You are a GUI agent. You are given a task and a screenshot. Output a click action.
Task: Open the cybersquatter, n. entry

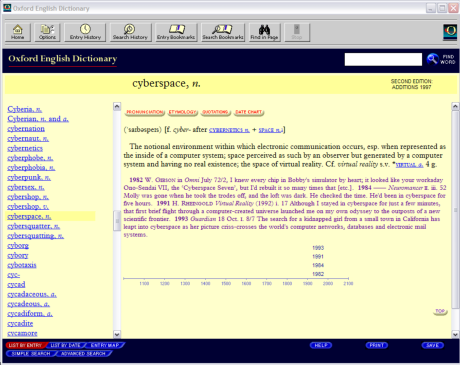point(34,226)
